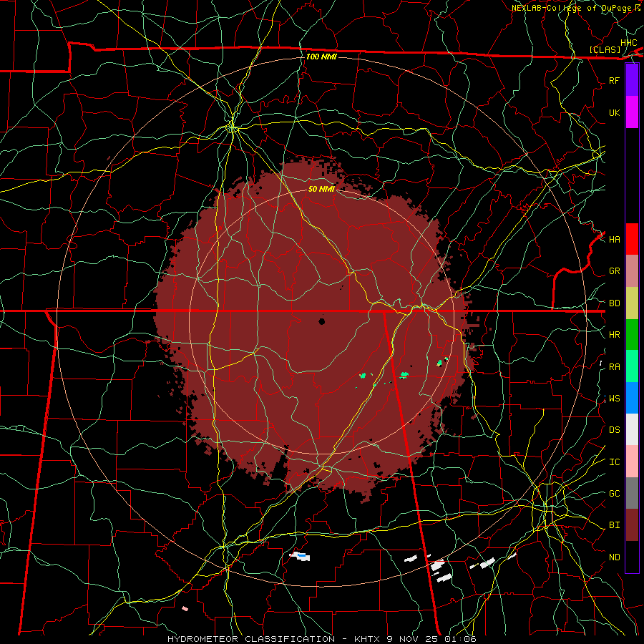The height and width of the screenshot is (644, 644).
Task: Select the IC legend label
Action: coord(614,462)
